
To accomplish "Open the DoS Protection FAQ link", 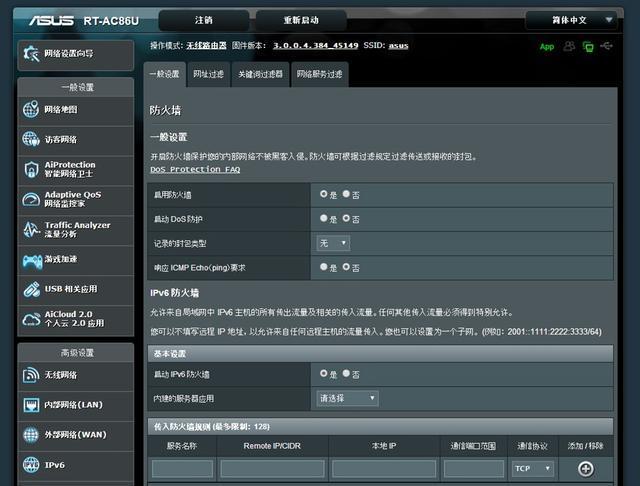I will pos(195,169).
